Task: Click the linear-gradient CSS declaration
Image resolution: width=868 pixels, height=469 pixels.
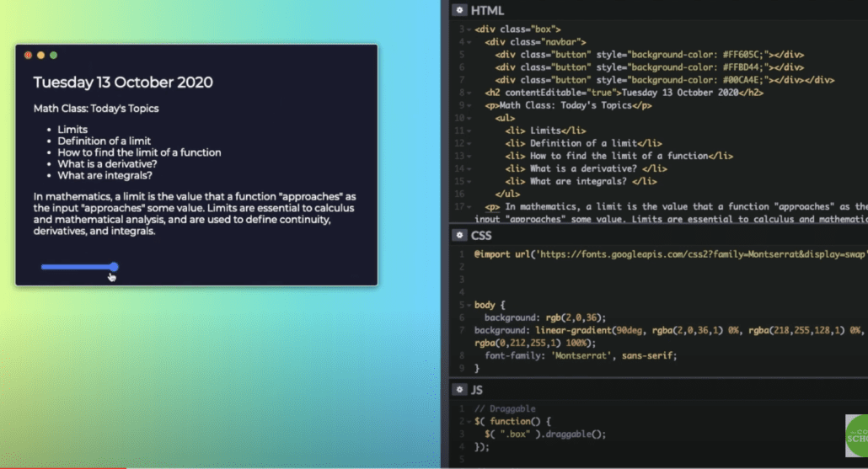Action: point(668,337)
